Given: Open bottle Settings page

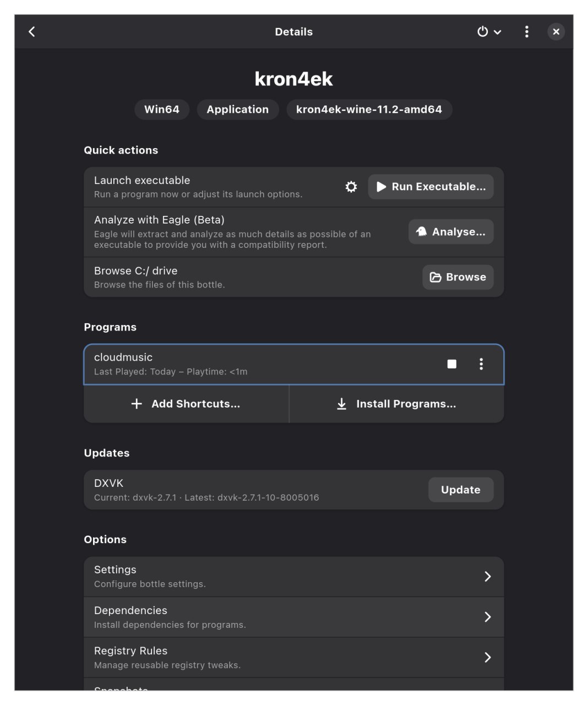Looking at the screenshot, I should (x=293, y=577).
